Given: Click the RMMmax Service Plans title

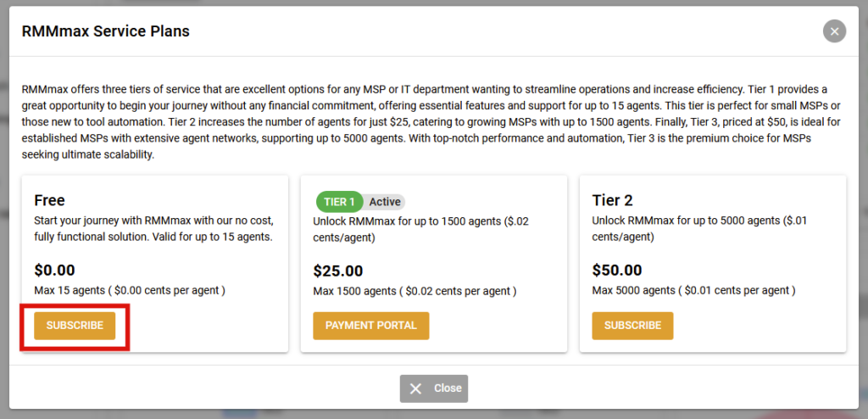Looking at the screenshot, I should pos(106,31).
